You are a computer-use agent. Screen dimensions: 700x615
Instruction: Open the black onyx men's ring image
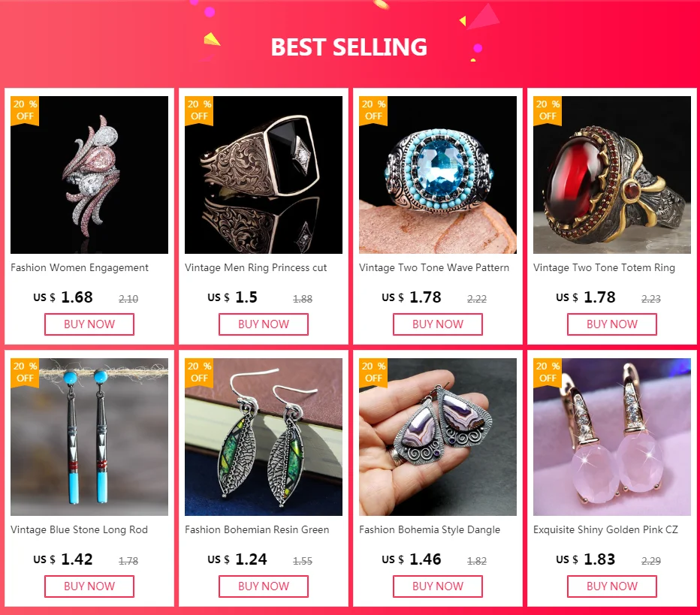coord(264,174)
